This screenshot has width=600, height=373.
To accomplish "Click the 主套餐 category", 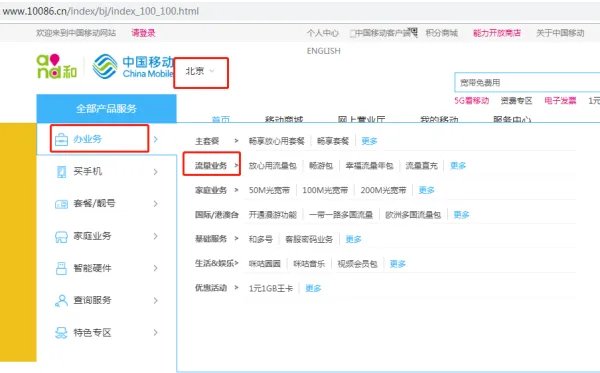I will 207,141.
